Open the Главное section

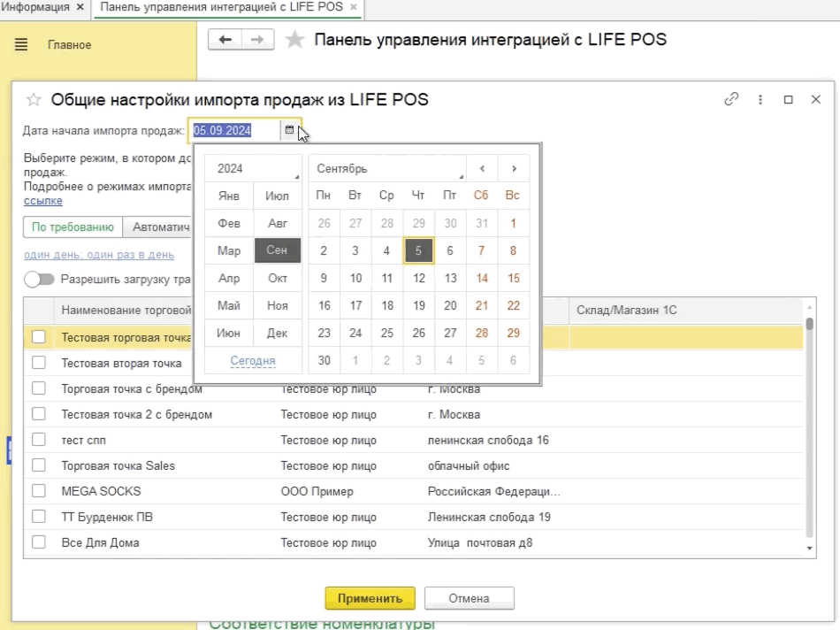click(x=69, y=45)
